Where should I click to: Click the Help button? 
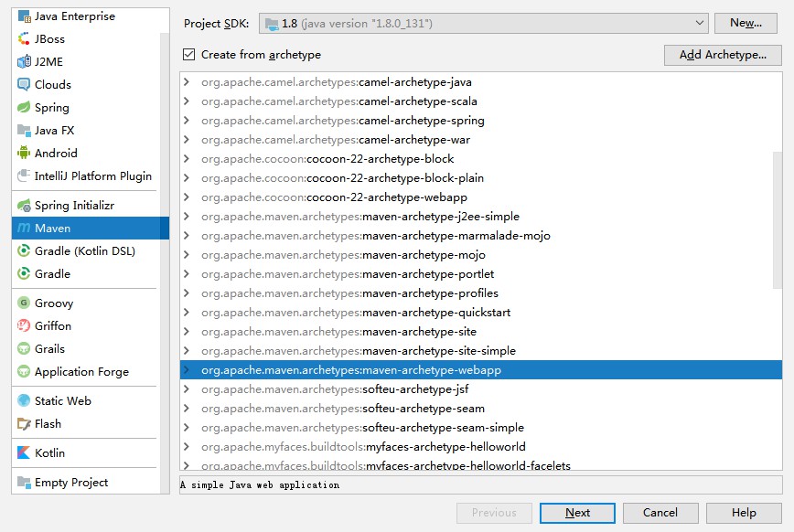(x=744, y=513)
